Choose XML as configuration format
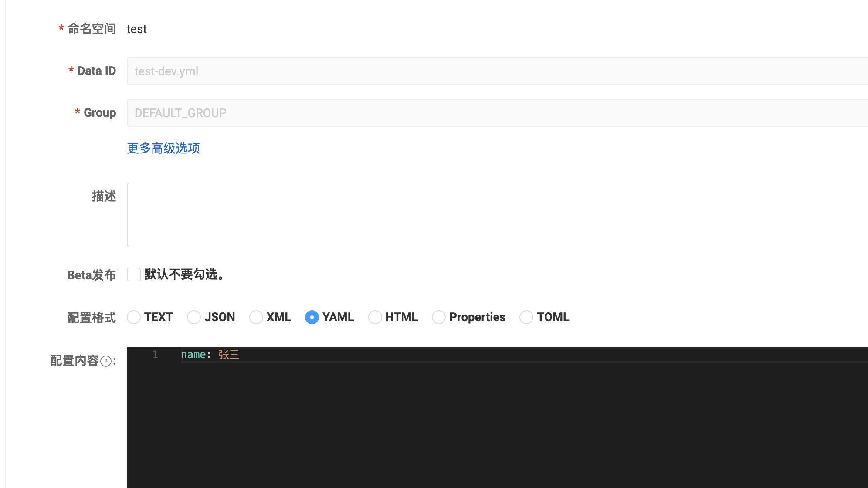Screen dimensions: 868x488 pos(256,317)
